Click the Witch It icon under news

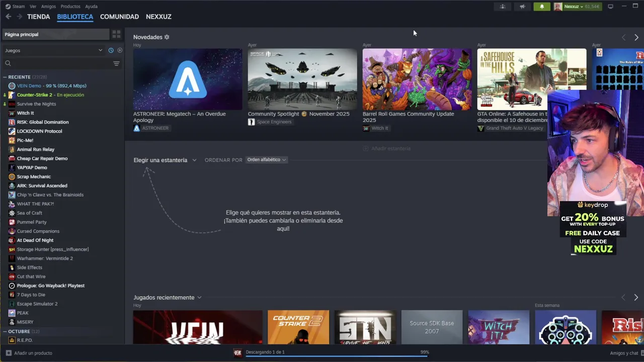click(366, 128)
